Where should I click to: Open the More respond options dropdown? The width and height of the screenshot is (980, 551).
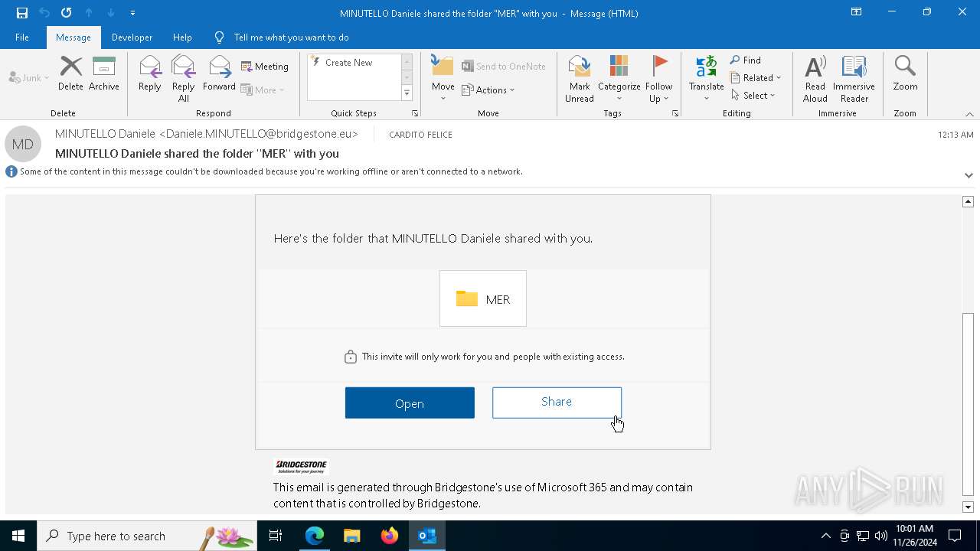(263, 90)
